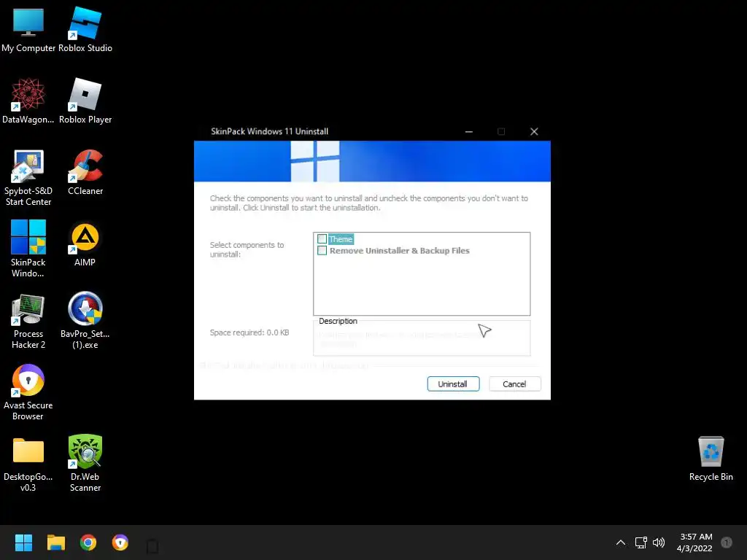Select the DataWagon desktop shortcut

(28, 101)
